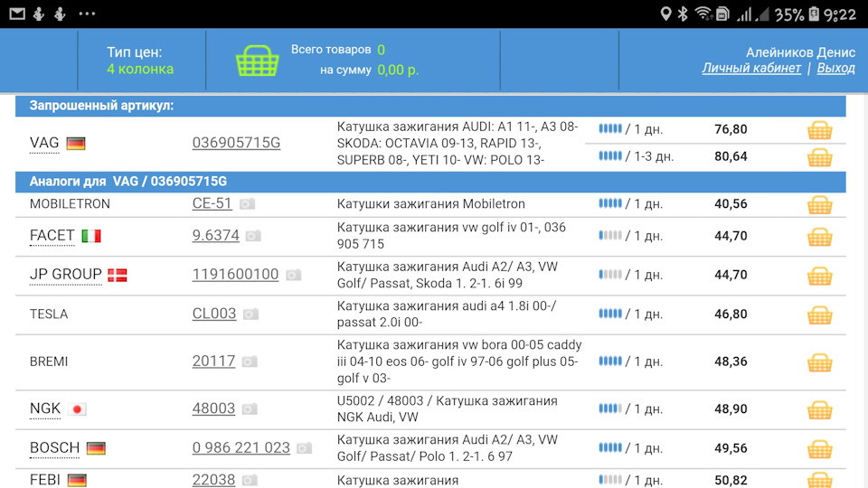This screenshot has width=868, height=488.
Task: Open the notification overflow dots
Action: point(87,14)
